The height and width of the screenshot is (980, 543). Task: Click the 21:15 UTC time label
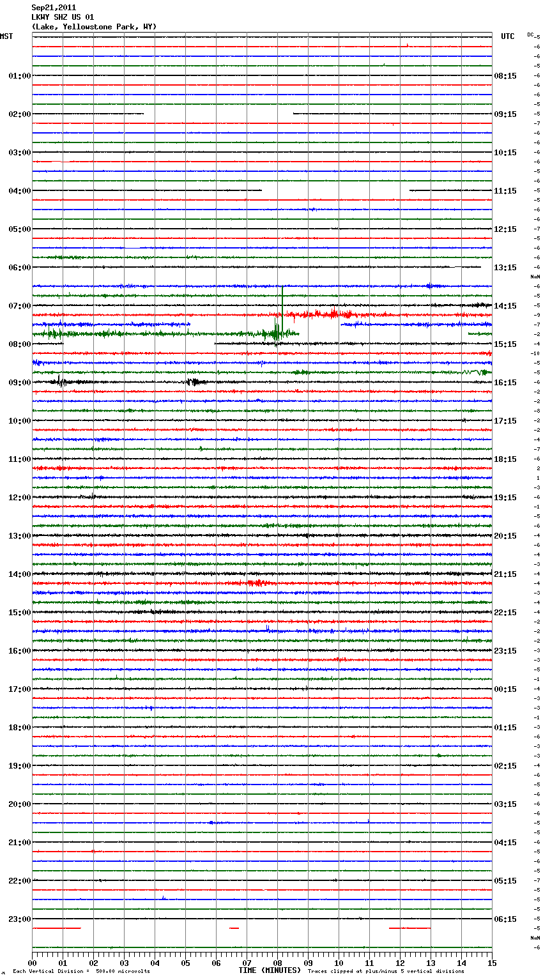(x=505, y=574)
